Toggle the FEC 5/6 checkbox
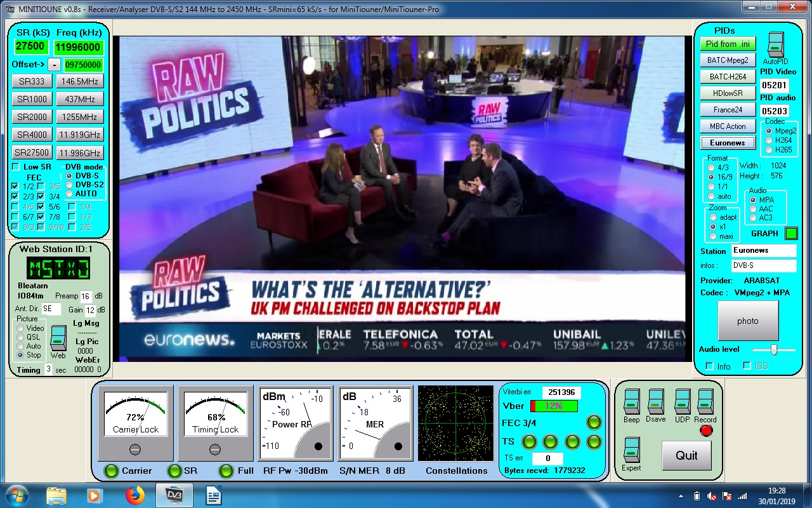 (41, 206)
